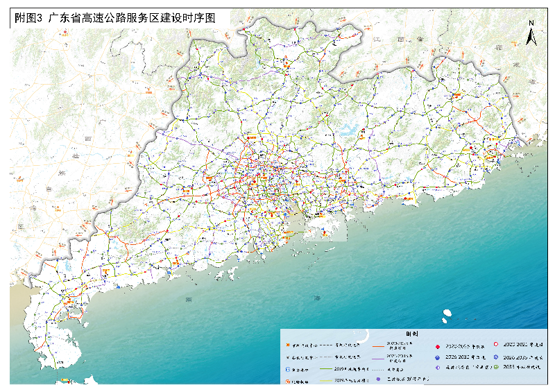The height and width of the screenshot is (392, 555).
Task: Click the blue half-circle legend symbol
Action: [438, 357]
